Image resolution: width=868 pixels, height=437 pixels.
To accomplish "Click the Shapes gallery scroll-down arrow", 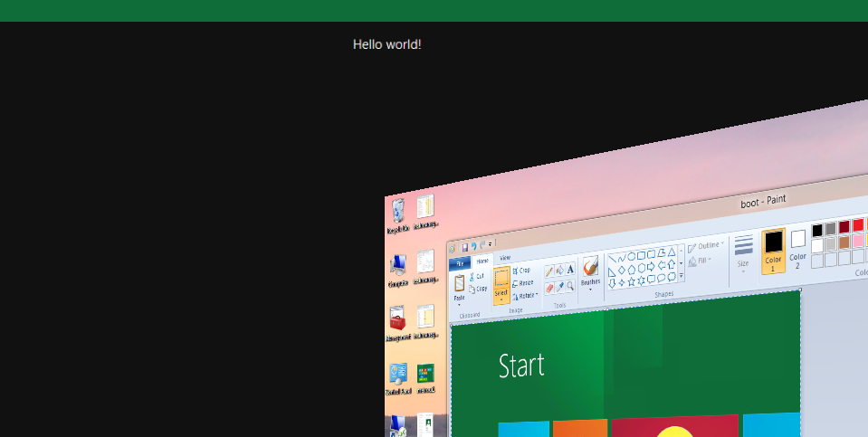I will (681, 262).
